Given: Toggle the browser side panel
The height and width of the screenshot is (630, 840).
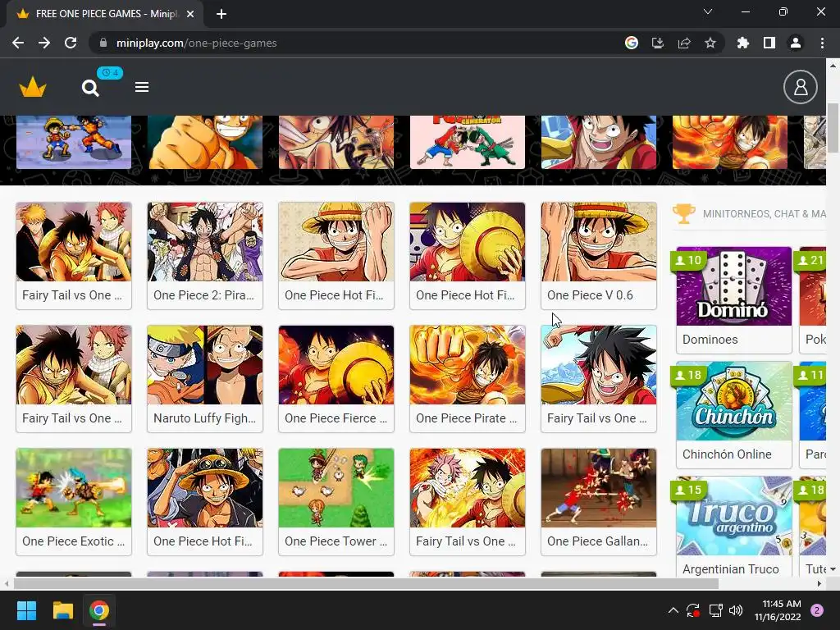Looking at the screenshot, I should 769,43.
